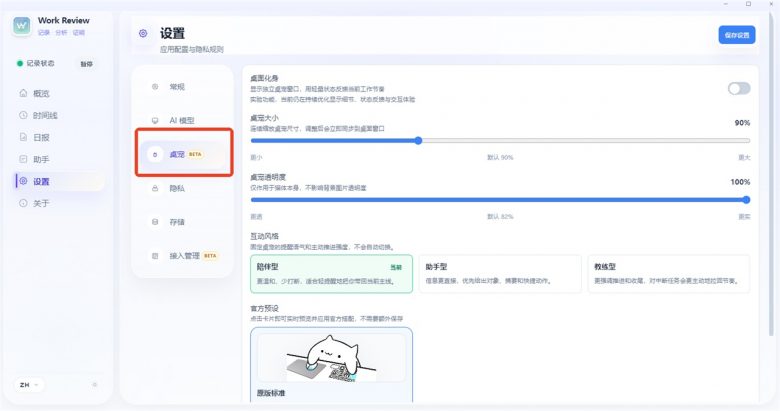Viewport: 780px width, 411px height.
Task: Maximize the Work Review window
Action: (x=748, y=4)
